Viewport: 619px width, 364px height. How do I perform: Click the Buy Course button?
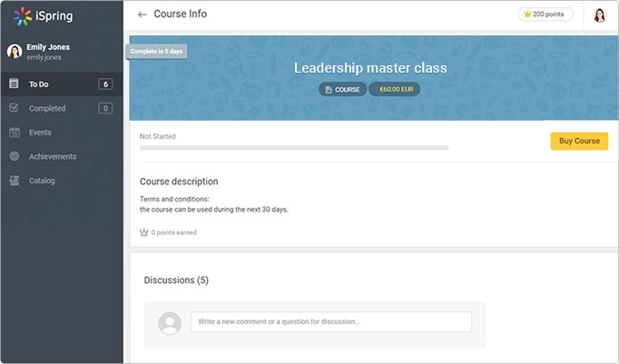pyautogui.click(x=579, y=141)
